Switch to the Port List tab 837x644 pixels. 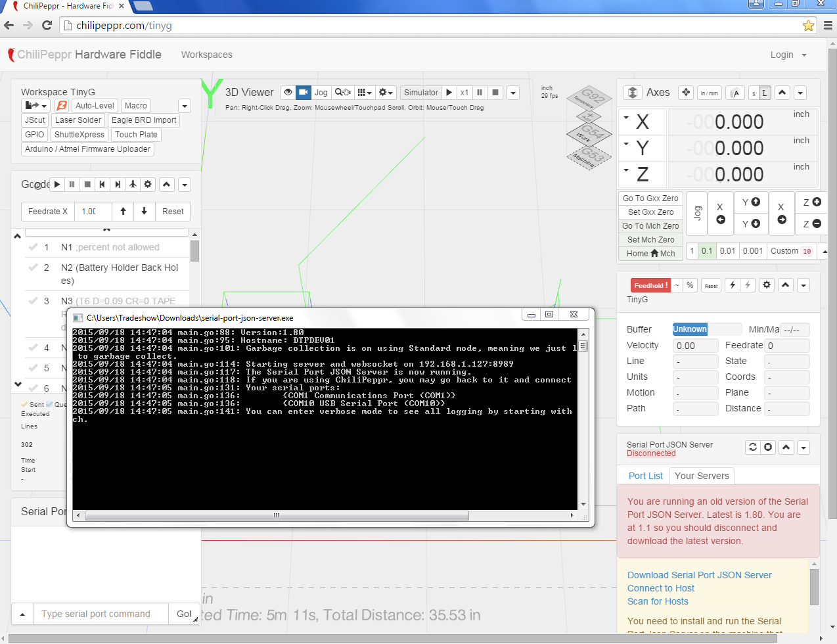coord(645,476)
